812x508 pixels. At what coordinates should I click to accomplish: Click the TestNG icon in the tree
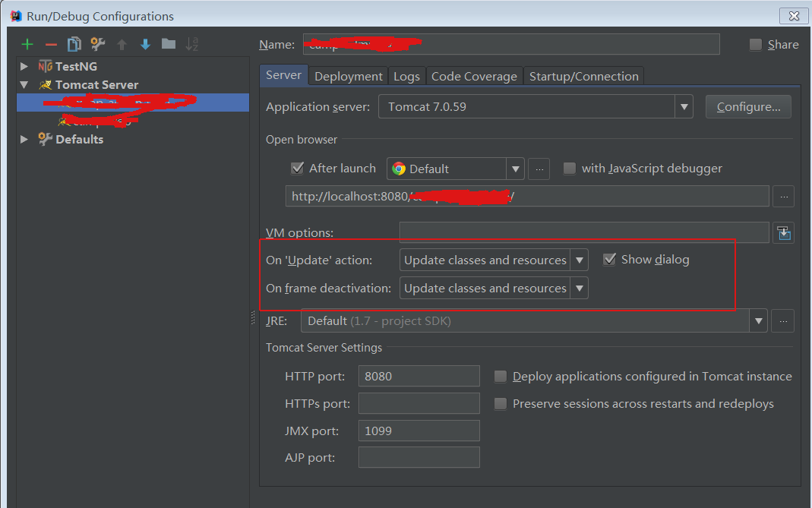(45, 66)
